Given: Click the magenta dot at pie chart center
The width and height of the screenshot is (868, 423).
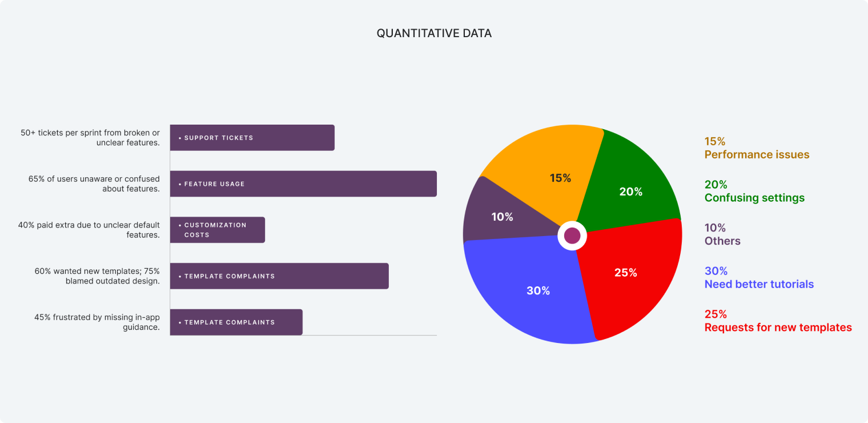Looking at the screenshot, I should click(572, 236).
